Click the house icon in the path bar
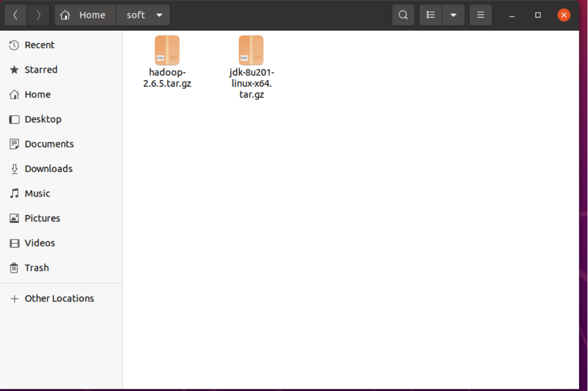 click(x=65, y=15)
